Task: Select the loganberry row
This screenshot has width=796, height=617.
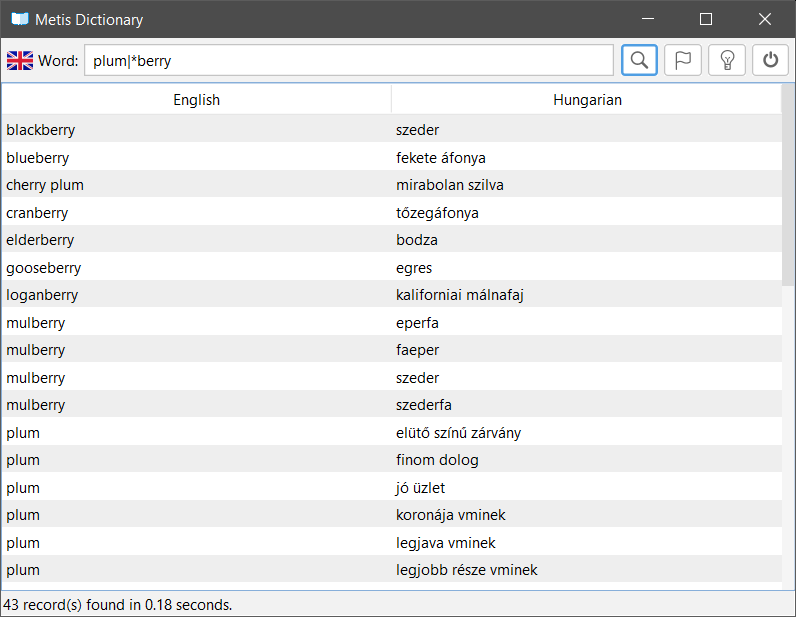Action: coord(391,295)
